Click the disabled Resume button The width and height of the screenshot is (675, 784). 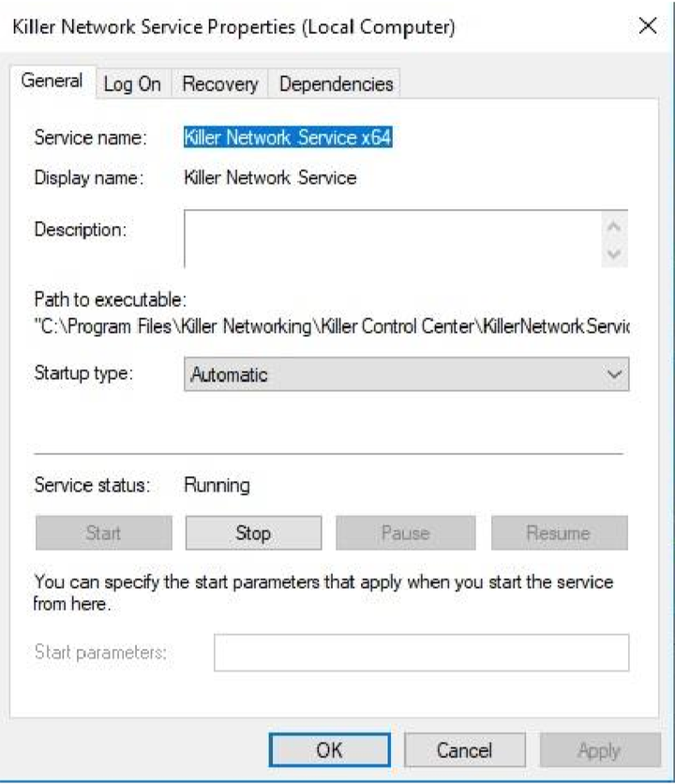(x=558, y=533)
